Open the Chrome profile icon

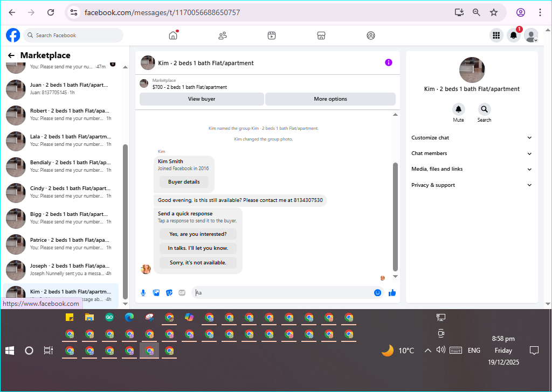[x=521, y=13]
